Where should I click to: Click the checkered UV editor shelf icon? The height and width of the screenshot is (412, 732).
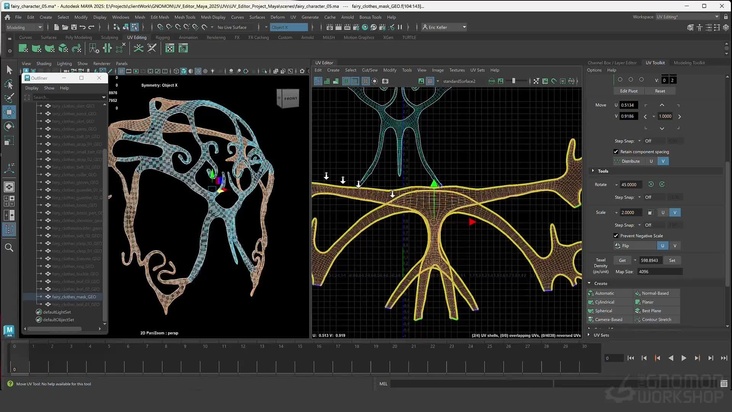(170, 48)
